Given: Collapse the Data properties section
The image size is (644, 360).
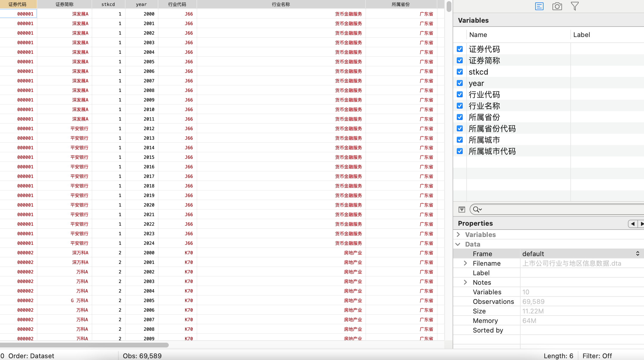Looking at the screenshot, I should point(458,244).
